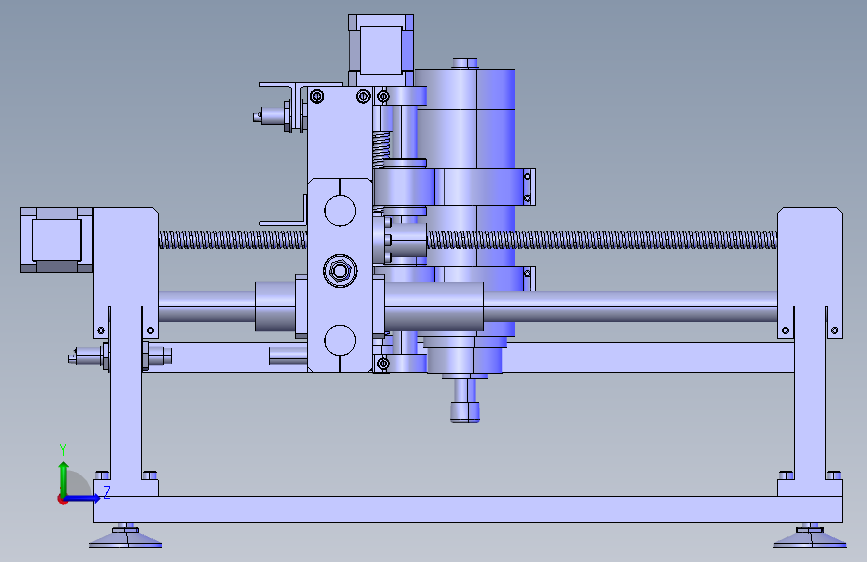Select the coil spring beside the carriage plate
This screenshot has width=867, height=562.
(382, 149)
